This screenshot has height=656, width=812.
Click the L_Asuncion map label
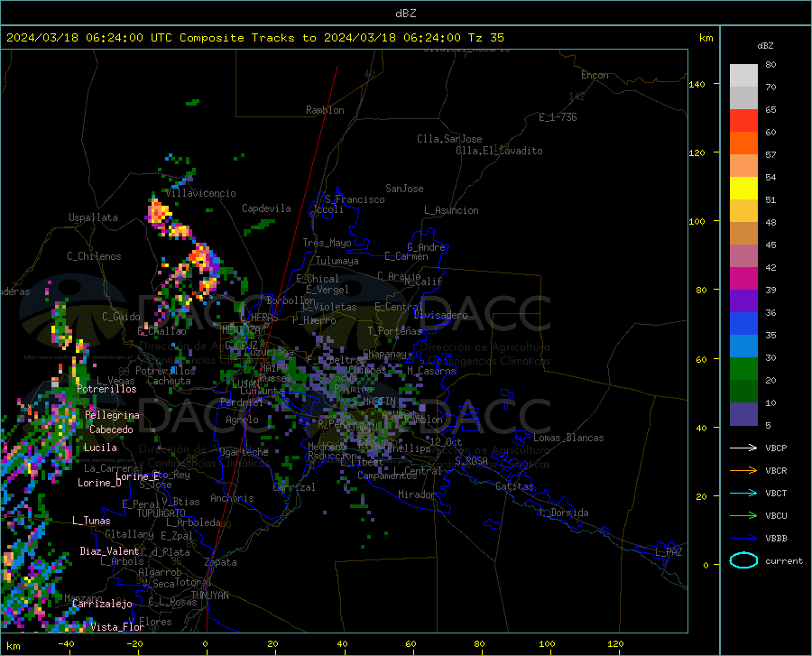coord(451,210)
